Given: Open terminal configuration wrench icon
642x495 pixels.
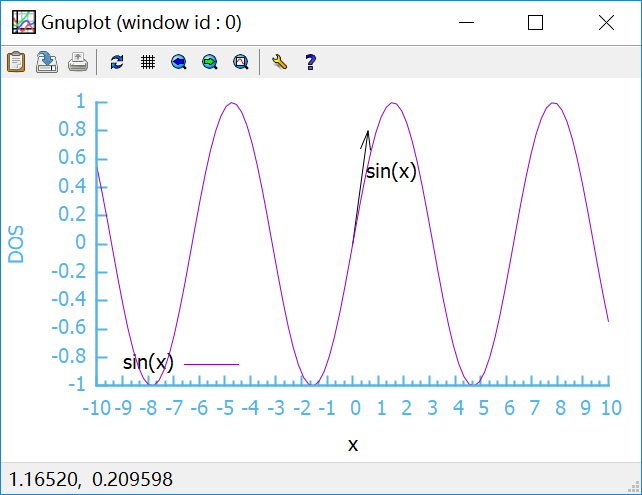Looking at the screenshot, I should pos(280,62).
